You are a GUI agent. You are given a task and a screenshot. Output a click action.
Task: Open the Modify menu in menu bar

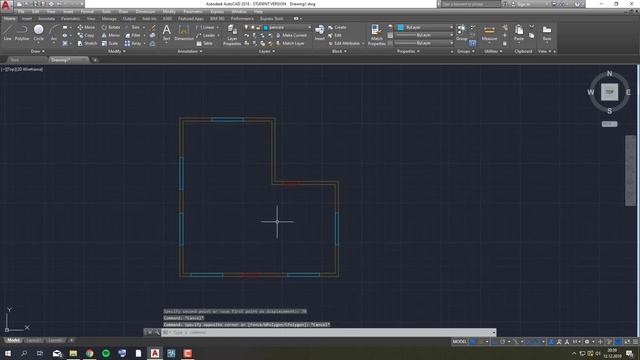pos(169,12)
